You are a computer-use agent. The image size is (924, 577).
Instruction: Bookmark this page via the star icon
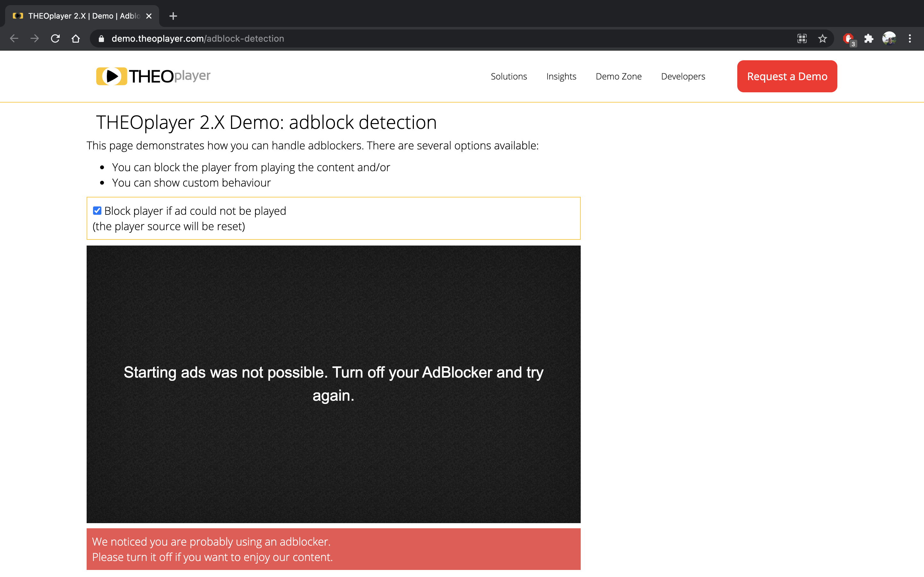(x=822, y=38)
